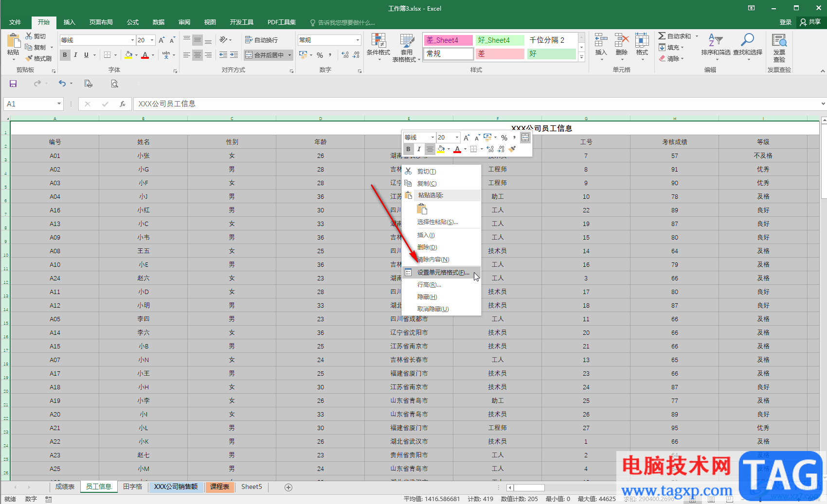The height and width of the screenshot is (504, 827).
Task: Open the font size dropdown in ribbon
Action: [x=152, y=40]
